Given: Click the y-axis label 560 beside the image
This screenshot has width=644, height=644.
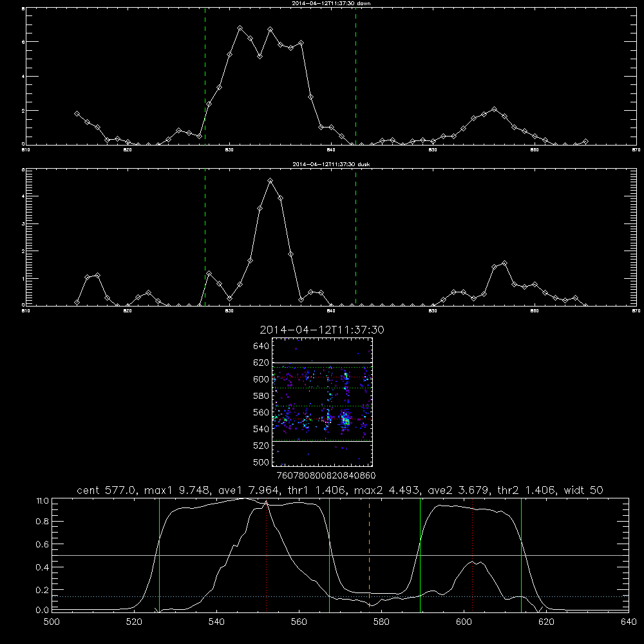Looking at the screenshot, I should (x=261, y=412).
